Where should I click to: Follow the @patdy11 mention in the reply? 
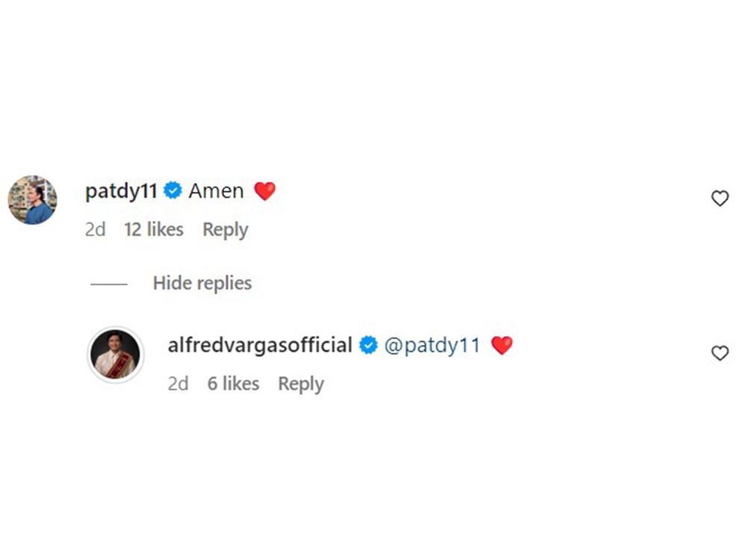point(432,346)
